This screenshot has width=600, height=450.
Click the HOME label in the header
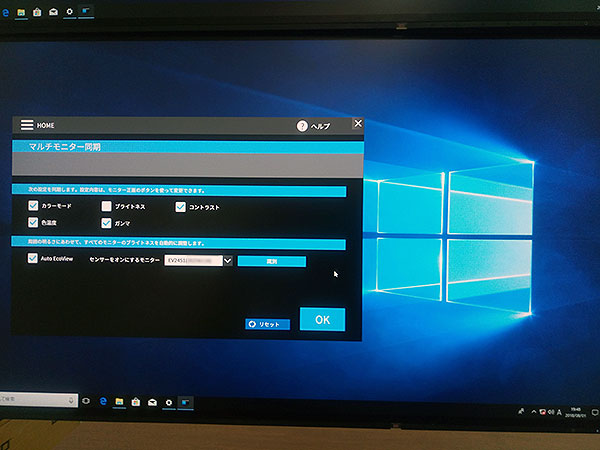[x=46, y=126]
